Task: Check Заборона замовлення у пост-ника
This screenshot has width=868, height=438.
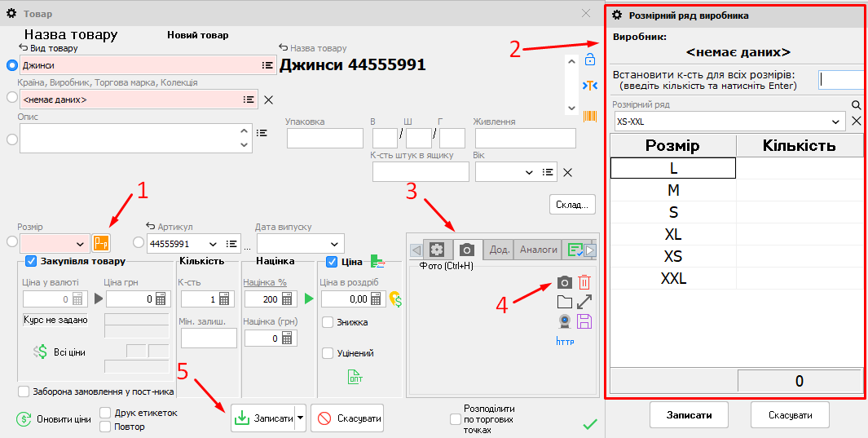Action: pos(23,392)
